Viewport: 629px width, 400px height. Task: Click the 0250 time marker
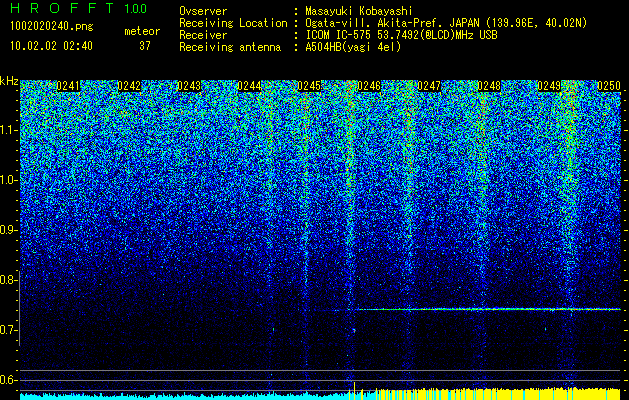609,86
